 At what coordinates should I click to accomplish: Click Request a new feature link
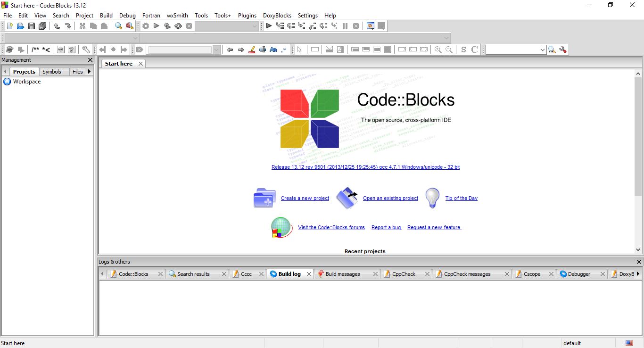434,227
